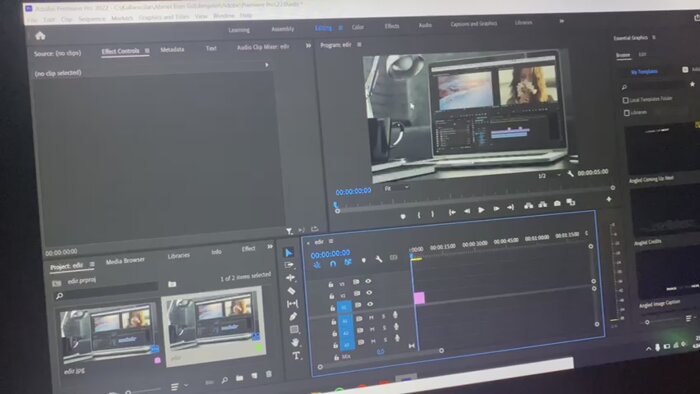Select the Rectangle tool

(x=294, y=329)
